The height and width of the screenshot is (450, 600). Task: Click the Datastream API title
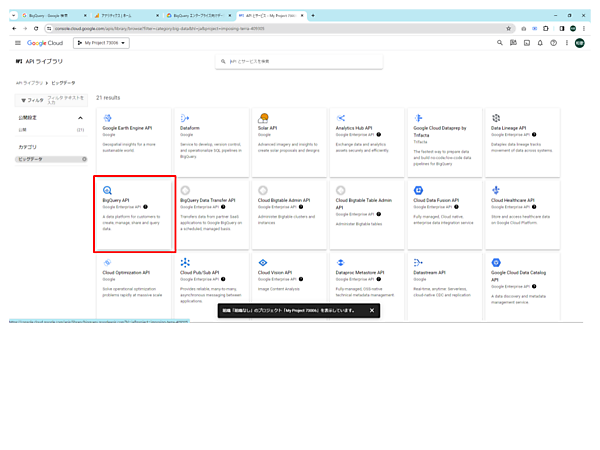(x=429, y=272)
